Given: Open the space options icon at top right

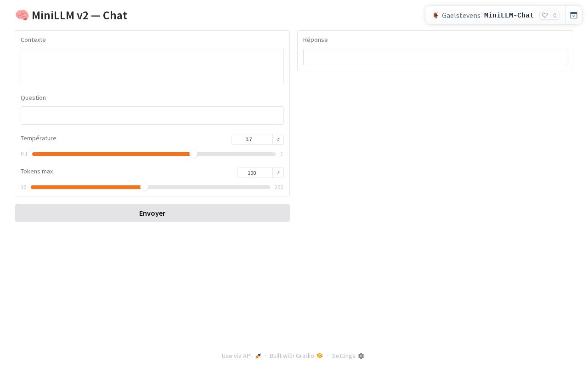Looking at the screenshot, I should tap(574, 15).
